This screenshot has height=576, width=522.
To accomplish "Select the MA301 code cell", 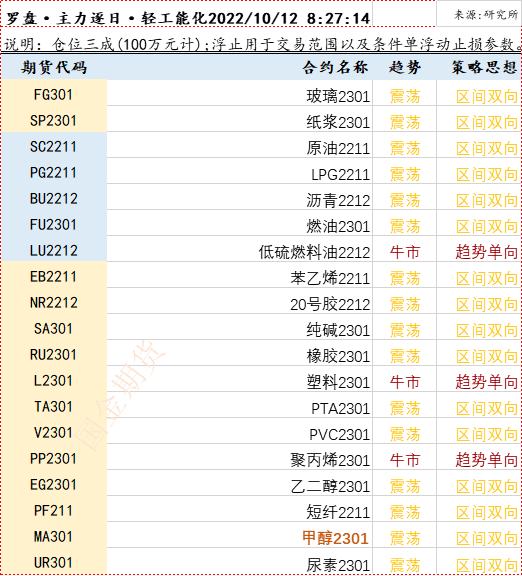I will 54,535.
